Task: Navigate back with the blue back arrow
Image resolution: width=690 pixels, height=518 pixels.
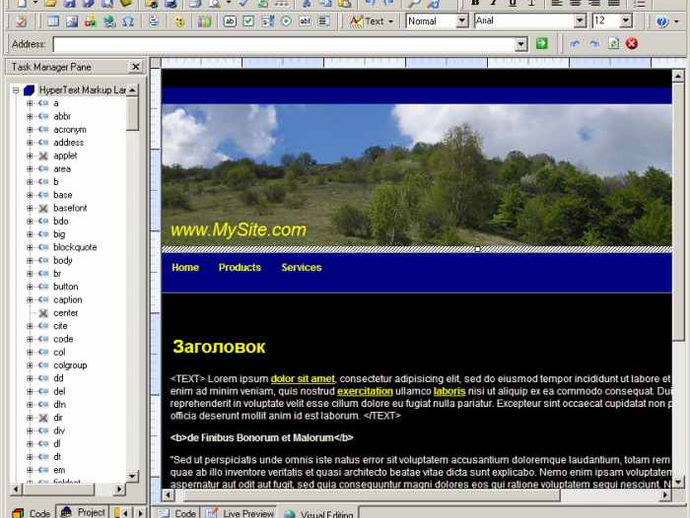Action: tap(575, 44)
